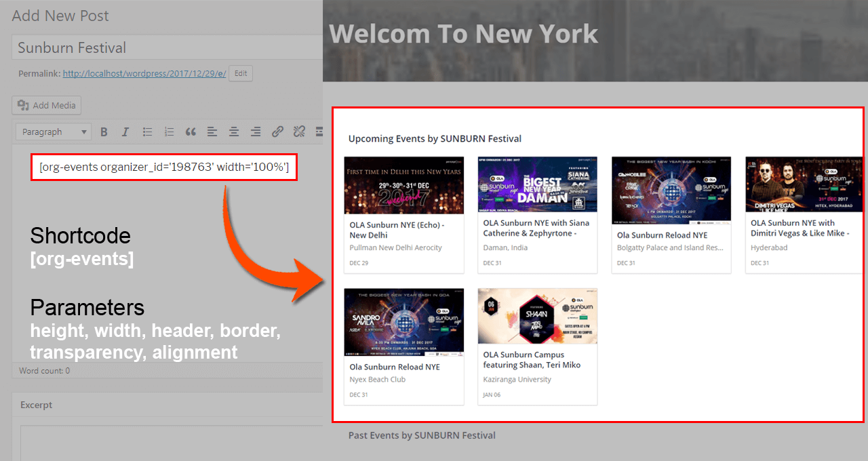Screen dimensions: 868x461
Task: Open OLA Sunburn NYE (Echo) New Delhi thumbnail
Action: pos(403,185)
